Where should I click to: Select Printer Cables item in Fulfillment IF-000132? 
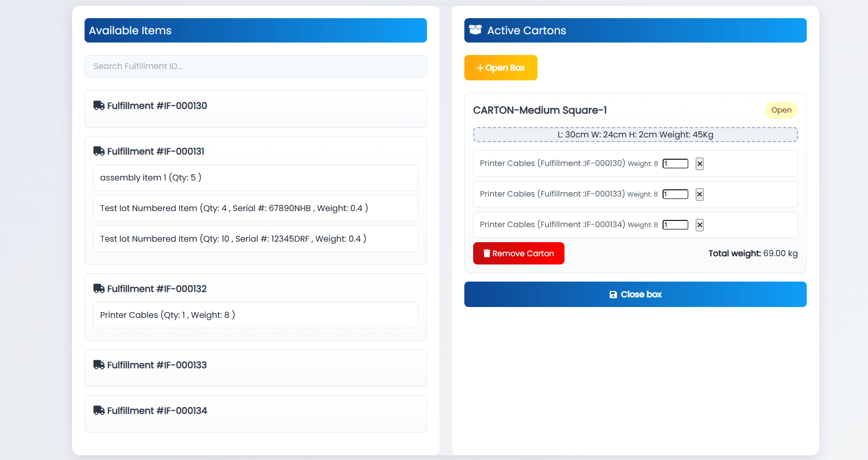click(x=255, y=315)
